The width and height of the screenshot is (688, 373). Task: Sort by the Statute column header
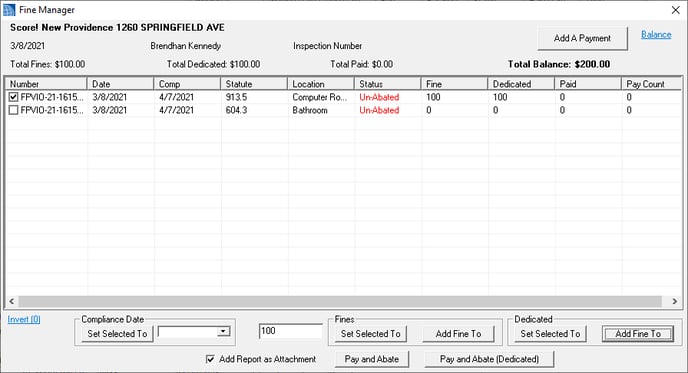point(254,84)
